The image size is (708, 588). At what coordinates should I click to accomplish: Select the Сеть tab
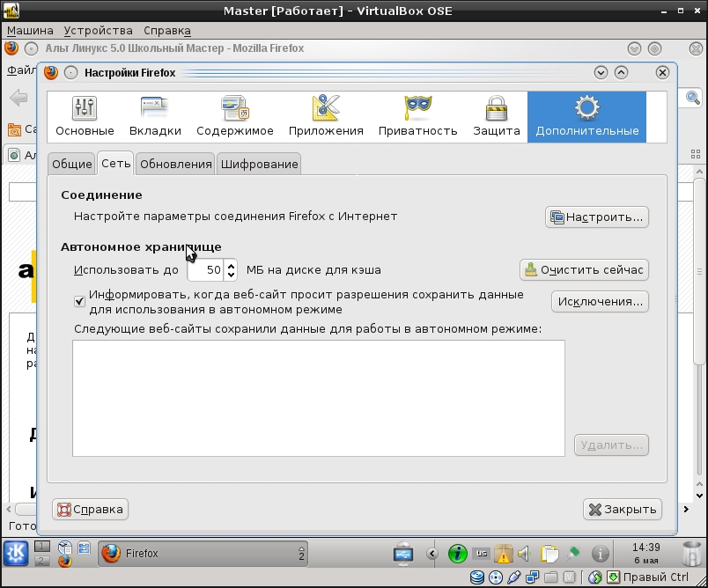(x=115, y=163)
